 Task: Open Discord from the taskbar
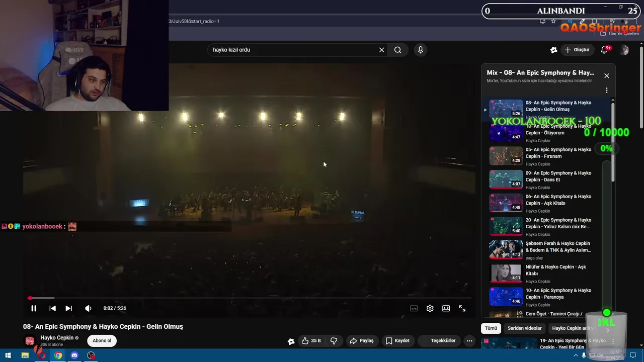74,355
